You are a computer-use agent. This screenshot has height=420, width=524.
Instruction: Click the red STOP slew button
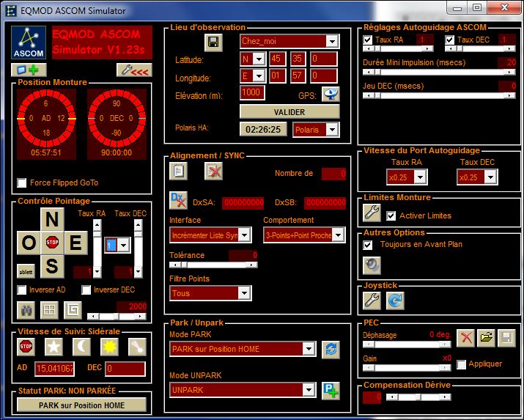pos(52,241)
